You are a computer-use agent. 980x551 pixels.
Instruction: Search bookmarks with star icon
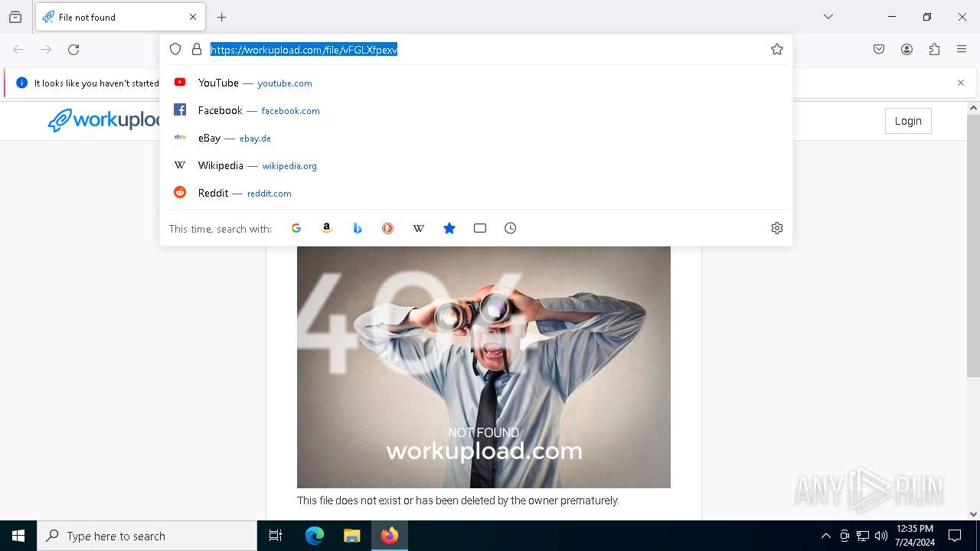pyautogui.click(x=449, y=228)
